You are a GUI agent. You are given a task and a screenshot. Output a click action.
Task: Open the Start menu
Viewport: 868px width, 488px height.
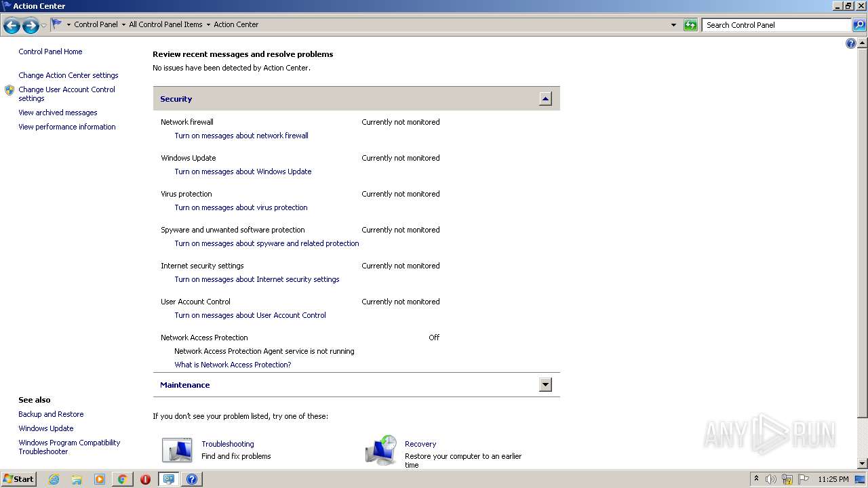click(x=19, y=479)
